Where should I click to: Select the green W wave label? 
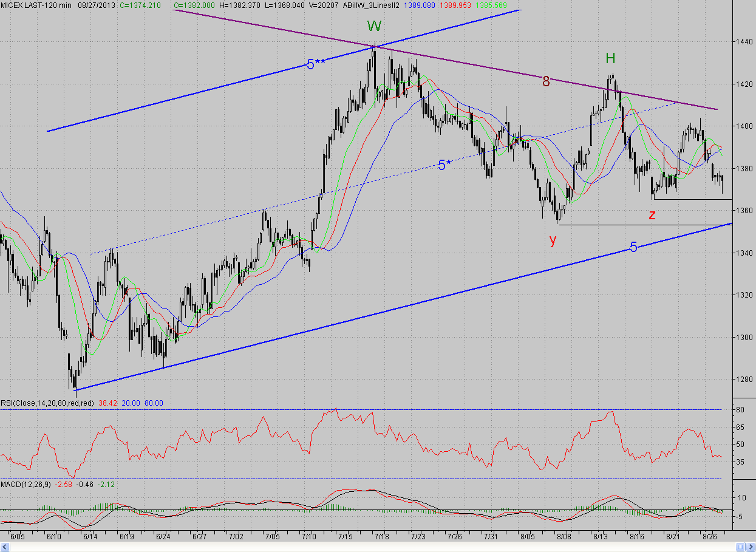(375, 26)
